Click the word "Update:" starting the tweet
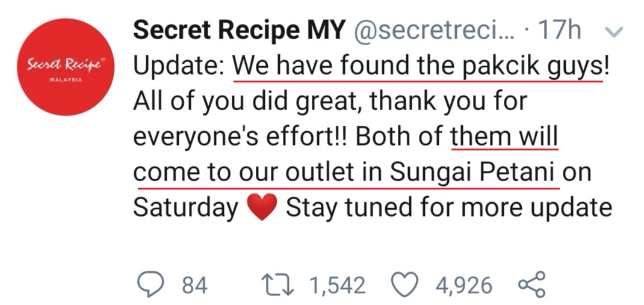Image resolution: width=644 pixels, height=305 pixels. 179,67
